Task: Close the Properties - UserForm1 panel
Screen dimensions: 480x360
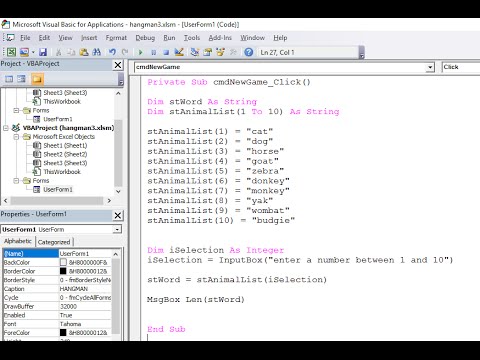Action: [118, 215]
